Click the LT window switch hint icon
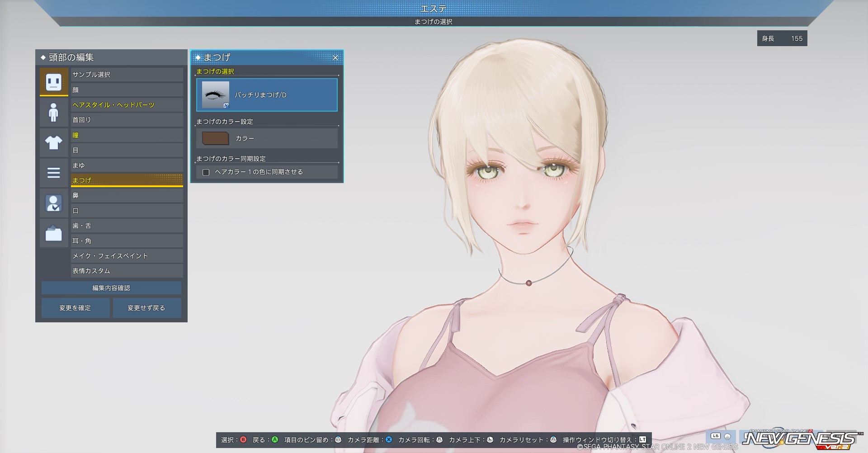The image size is (868, 453). click(642, 439)
